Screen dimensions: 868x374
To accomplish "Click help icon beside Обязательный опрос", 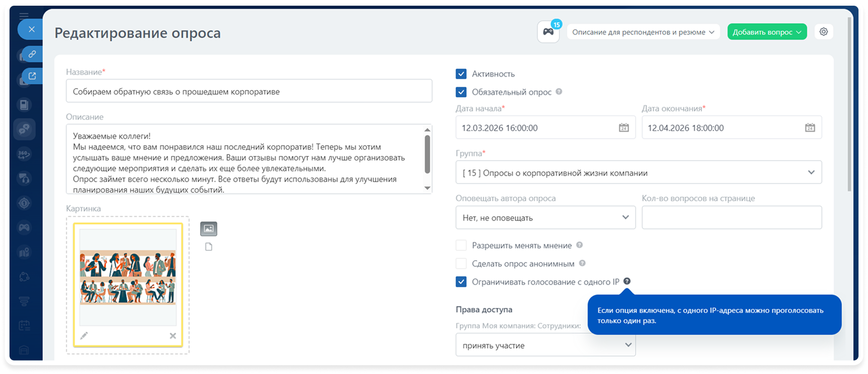I will tap(559, 91).
